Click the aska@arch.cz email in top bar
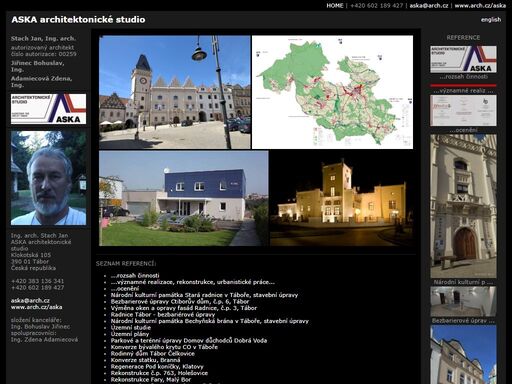 [429, 6]
